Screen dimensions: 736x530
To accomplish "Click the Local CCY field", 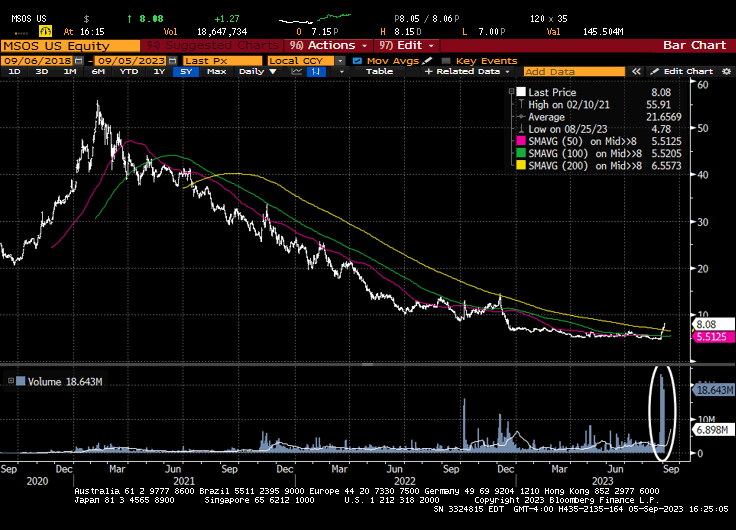I will coord(300,61).
